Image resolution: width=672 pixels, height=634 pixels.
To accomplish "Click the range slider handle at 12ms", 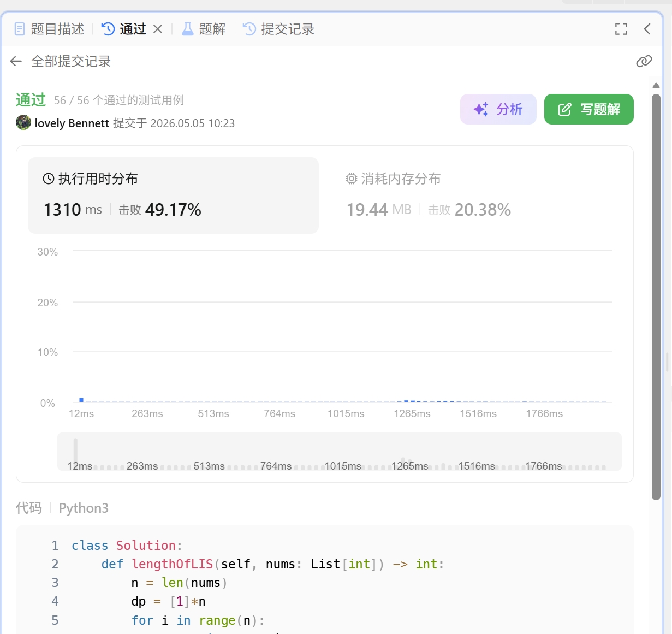I will [x=75, y=451].
